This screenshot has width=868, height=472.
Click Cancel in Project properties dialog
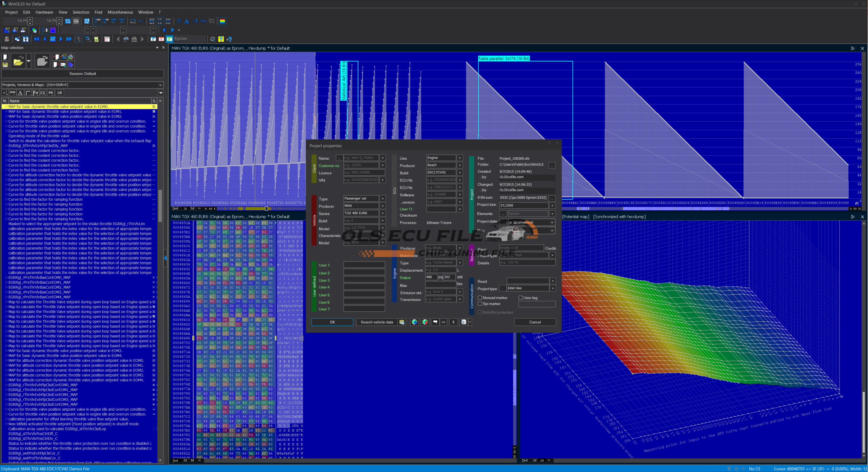point(535,322)
